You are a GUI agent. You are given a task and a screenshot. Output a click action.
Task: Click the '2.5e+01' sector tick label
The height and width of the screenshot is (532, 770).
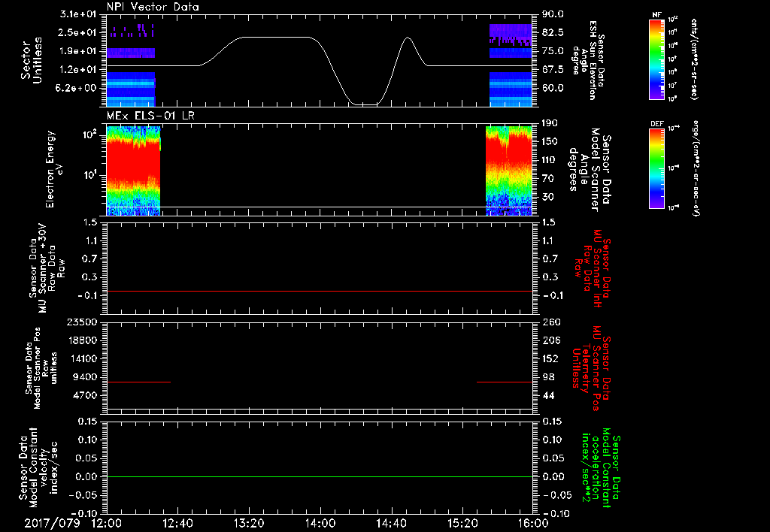point(78,32)
